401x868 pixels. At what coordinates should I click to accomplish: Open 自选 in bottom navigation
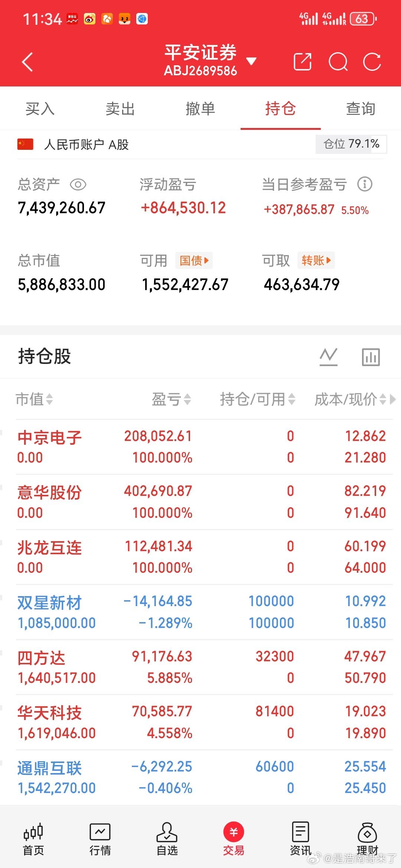(167, 839)
